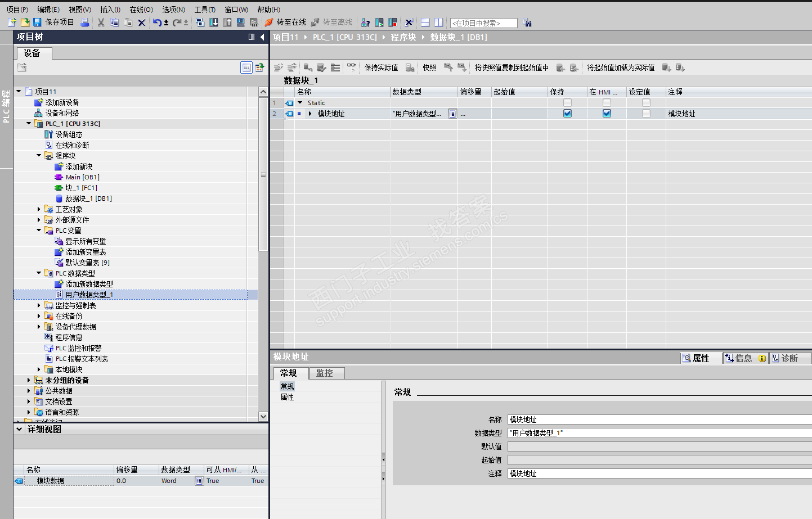
Task: Click the monitor all glasses icon
Action: pyautogui.click(x=352, y=67)
